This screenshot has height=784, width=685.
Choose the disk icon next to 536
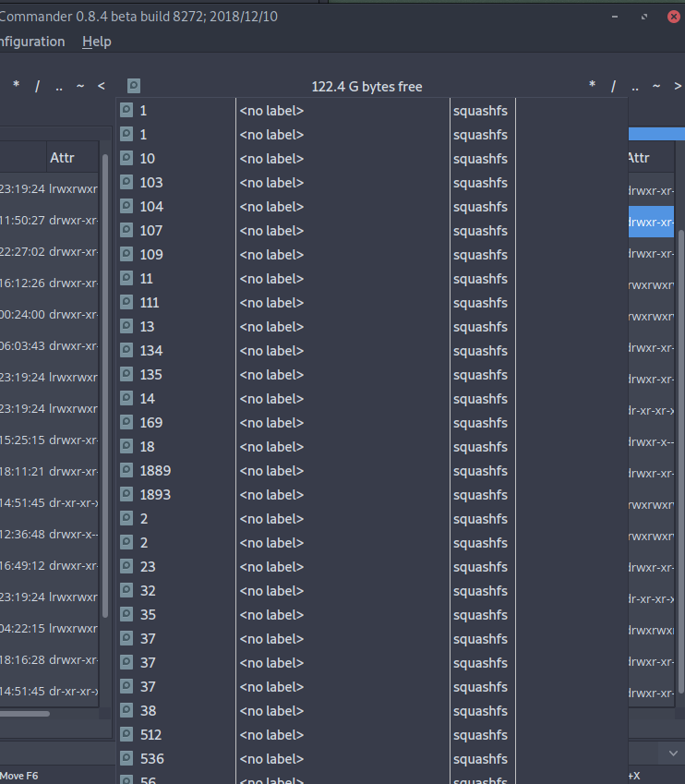pyautogui.click(x=126, y=758)
